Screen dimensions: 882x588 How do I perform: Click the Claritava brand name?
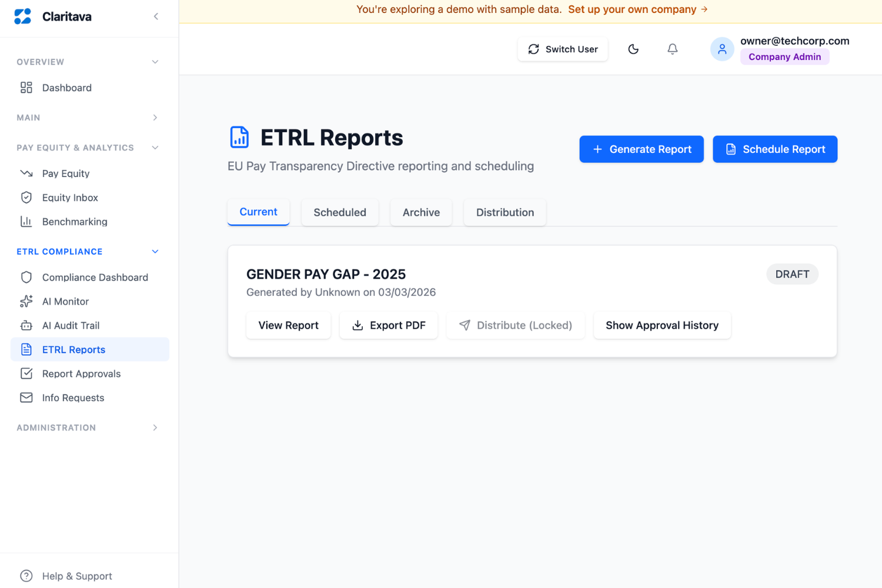tap(67, 16)
